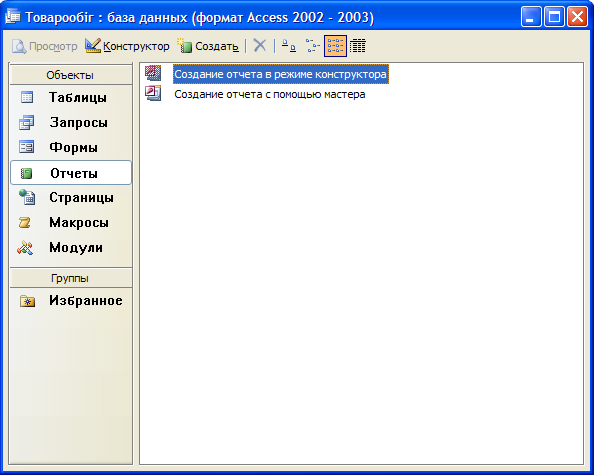
Task: Open the report in Конструктор mode
Action: (x=127, y=46)
